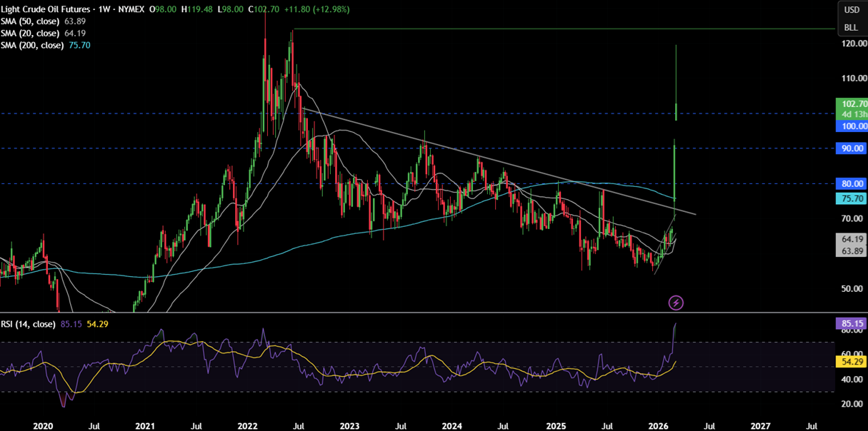
Task: Click the cyan 75.70 SMA price label
Action: pos(851,199)
